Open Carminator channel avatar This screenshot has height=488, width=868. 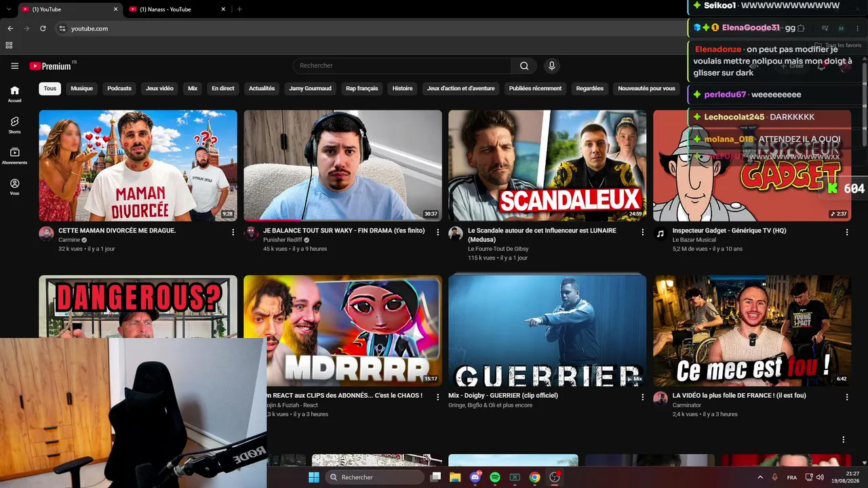(660, 399)
